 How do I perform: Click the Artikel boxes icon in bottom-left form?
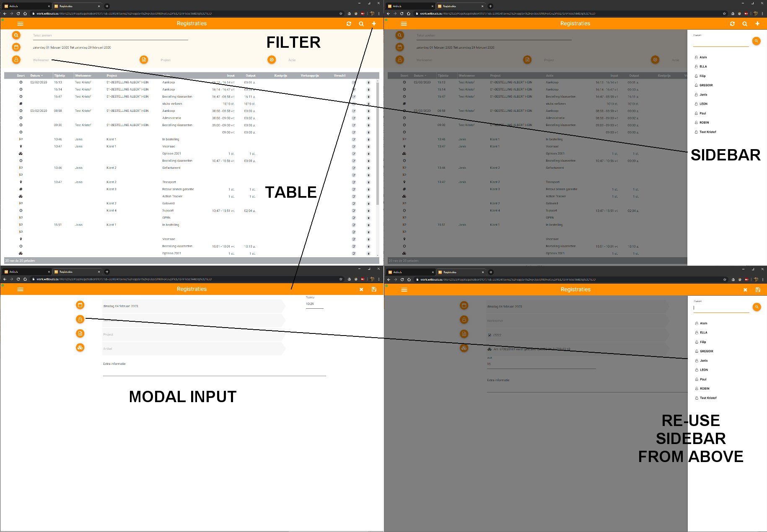point(80,348)
